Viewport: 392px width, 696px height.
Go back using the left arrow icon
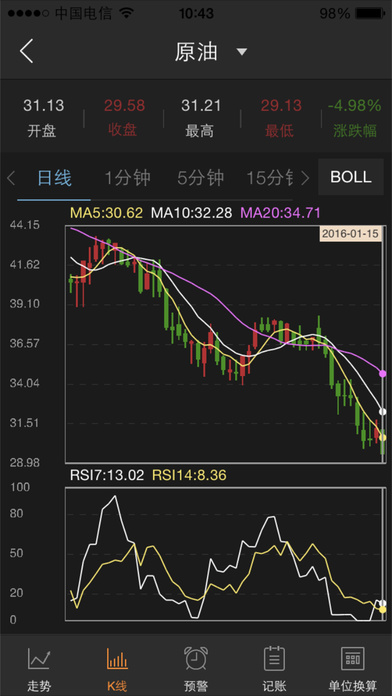pos(27,51)
